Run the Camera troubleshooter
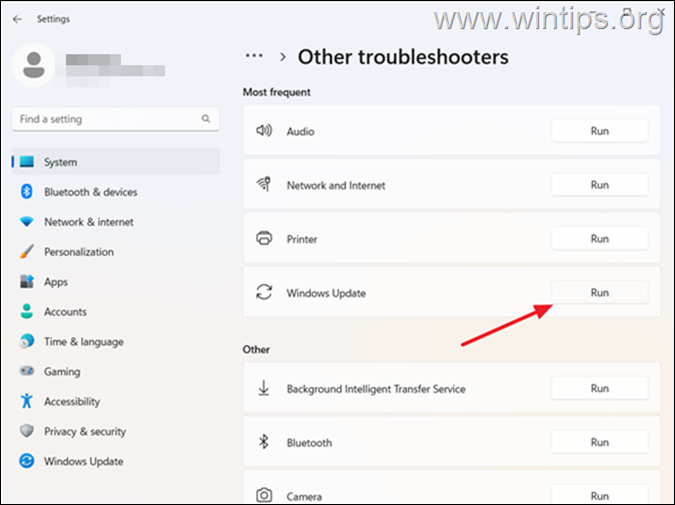The image size is (675, 505). (600, 495)
